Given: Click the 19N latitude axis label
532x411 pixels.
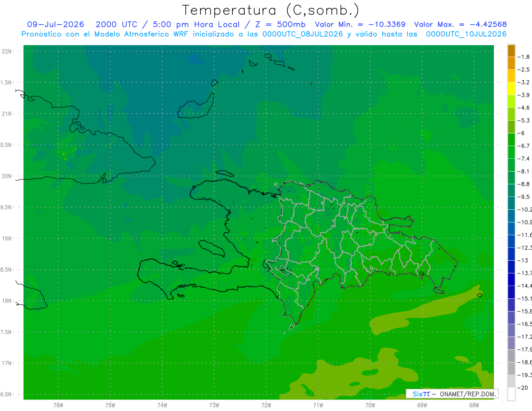Looking at the screenshot, I should click(7, 239).
